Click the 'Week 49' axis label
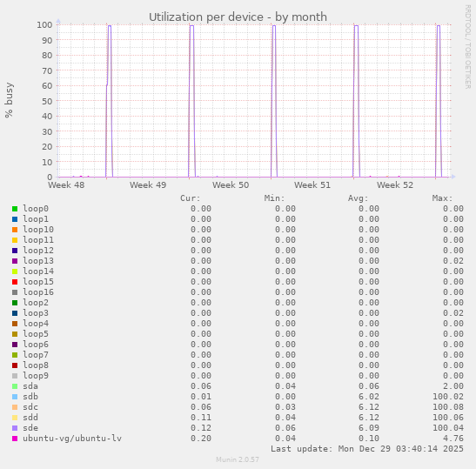The image size is (476, 469). 148,184
